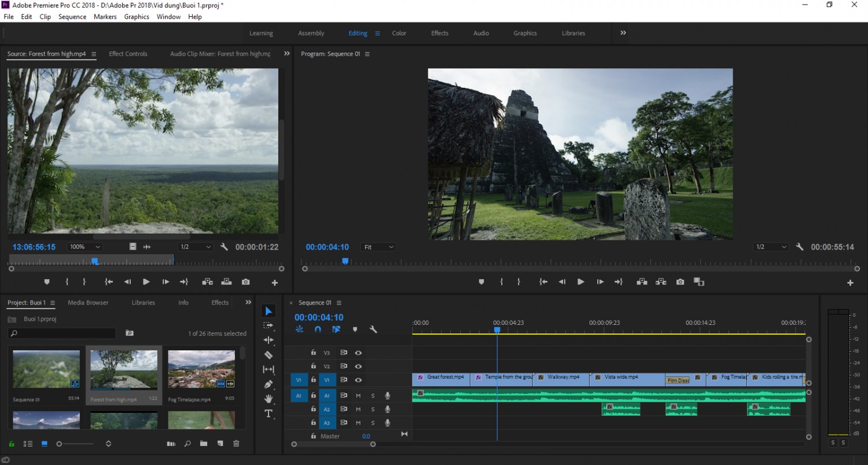868x465 pixels.
Task: Mute audio track A1
Action: point(358,396)
